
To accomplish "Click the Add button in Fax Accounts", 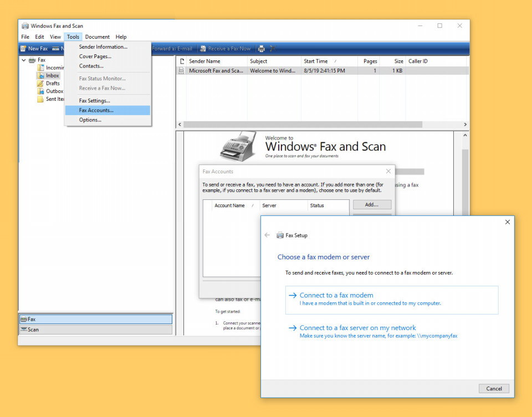I will pos(371,205).
